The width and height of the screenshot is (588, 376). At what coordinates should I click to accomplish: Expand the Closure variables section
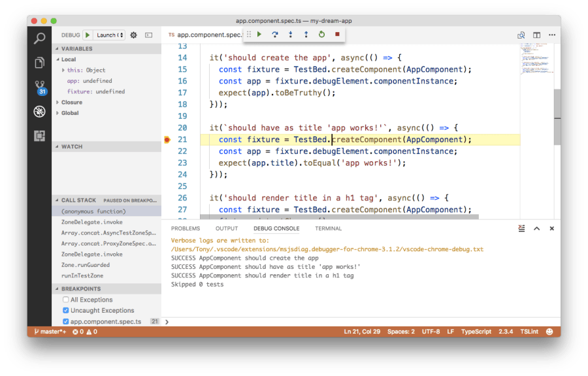tap(71, 102)
